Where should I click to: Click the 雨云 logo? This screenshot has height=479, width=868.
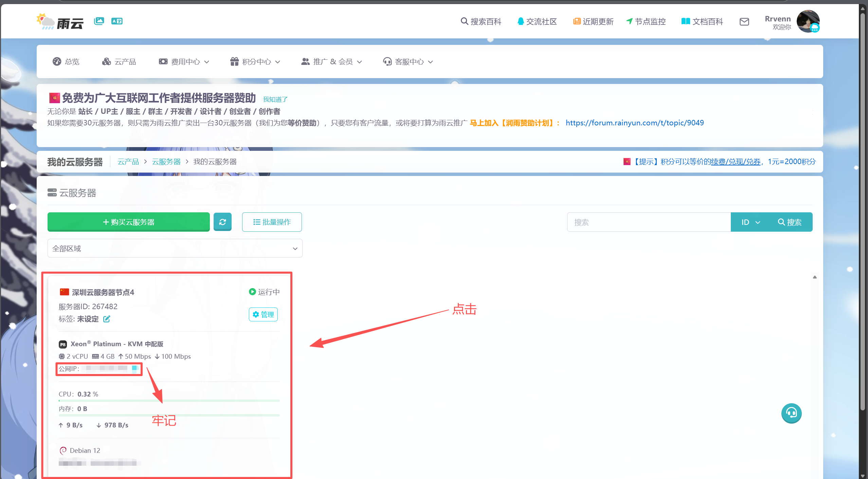(x=60, y=22)
